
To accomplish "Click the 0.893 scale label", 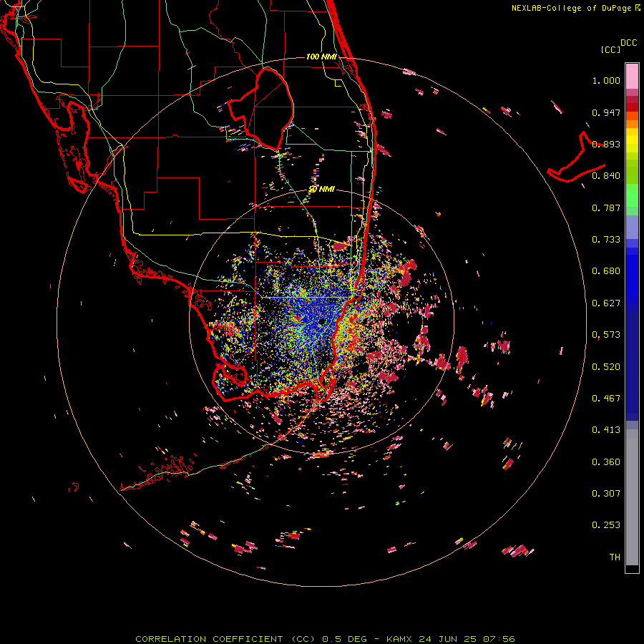I will (x=606, y=144).
